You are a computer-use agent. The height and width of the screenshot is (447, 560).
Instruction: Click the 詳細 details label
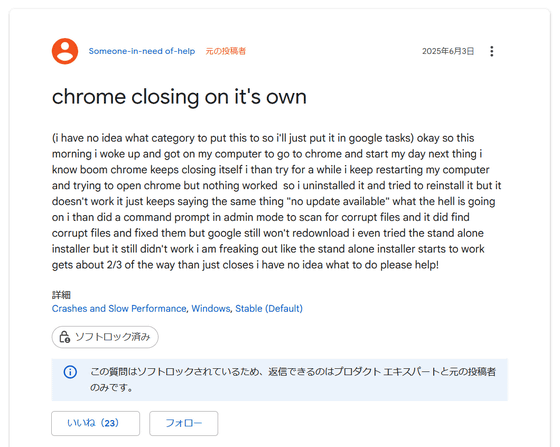click(61, 295)
